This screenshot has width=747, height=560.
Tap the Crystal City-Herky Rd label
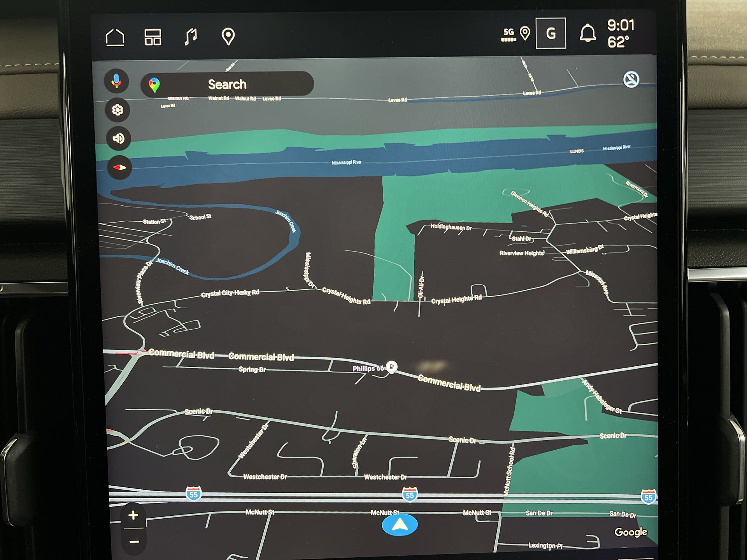tap(230, 293)
